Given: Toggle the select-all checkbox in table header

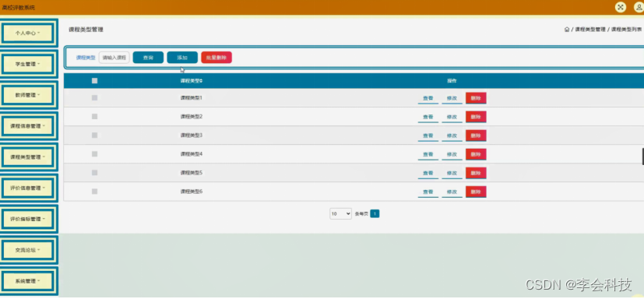Looking at the screenshot, I should point(94,81).
